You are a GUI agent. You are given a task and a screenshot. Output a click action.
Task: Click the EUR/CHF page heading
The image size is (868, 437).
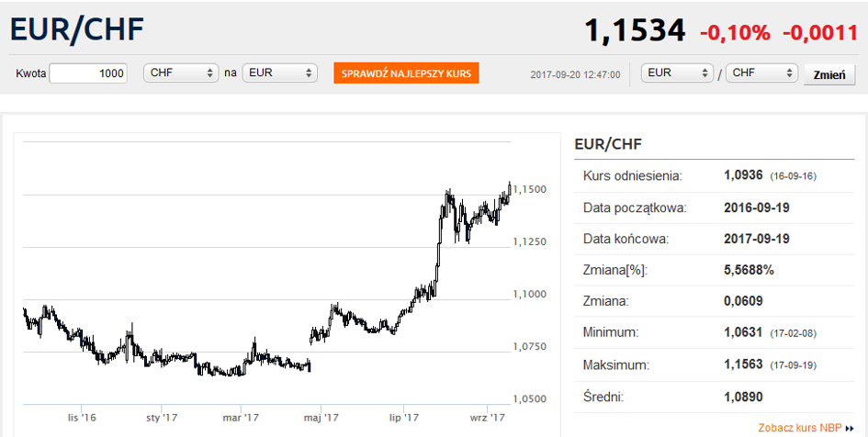tap(77, 29)
